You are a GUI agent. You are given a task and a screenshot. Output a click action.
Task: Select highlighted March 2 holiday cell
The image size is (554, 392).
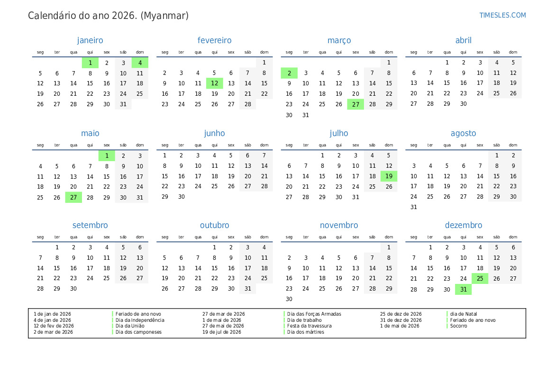click(289, 73)
